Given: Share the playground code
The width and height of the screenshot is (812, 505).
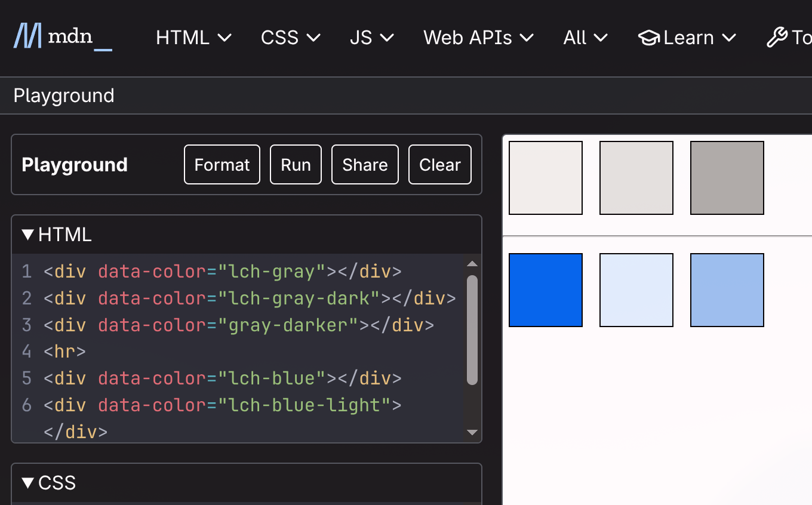Looking at the screenshot, I should pos(365,165).
